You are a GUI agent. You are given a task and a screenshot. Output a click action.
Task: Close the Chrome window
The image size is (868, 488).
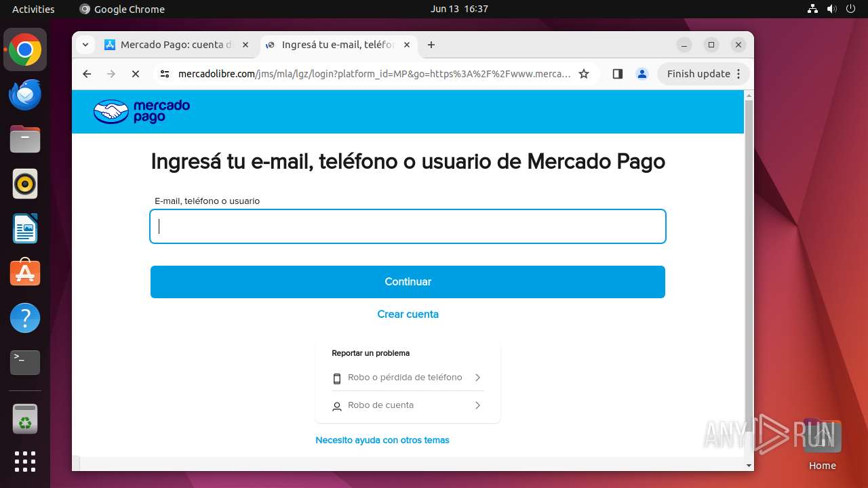tap(738, 45)
